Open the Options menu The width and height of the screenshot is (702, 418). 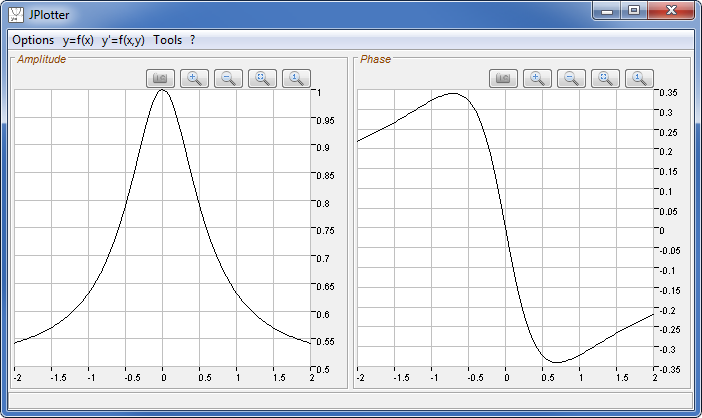click(33, 40)
